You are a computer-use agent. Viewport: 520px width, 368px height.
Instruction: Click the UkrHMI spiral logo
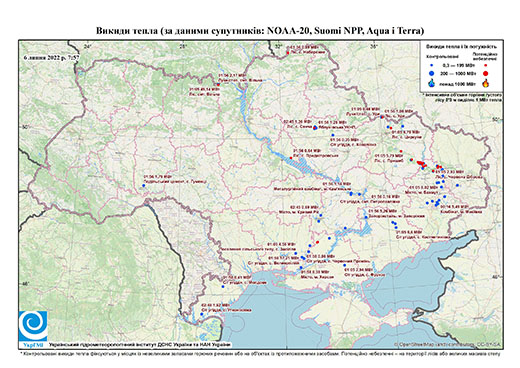pos(33,326)
